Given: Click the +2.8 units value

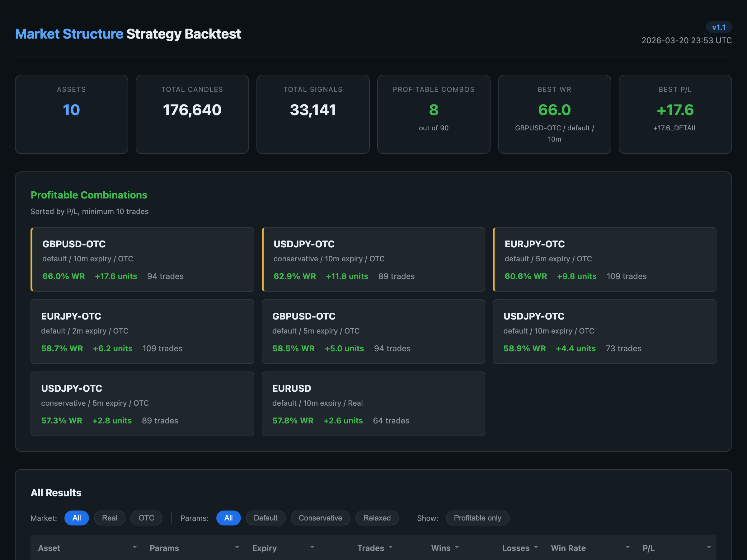Looking at the screenshot, I should point(112,421).
